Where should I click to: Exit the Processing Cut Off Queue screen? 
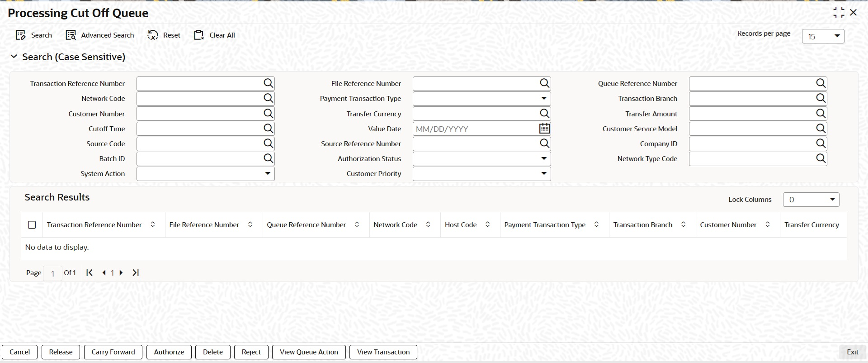[x=853, y=352]
